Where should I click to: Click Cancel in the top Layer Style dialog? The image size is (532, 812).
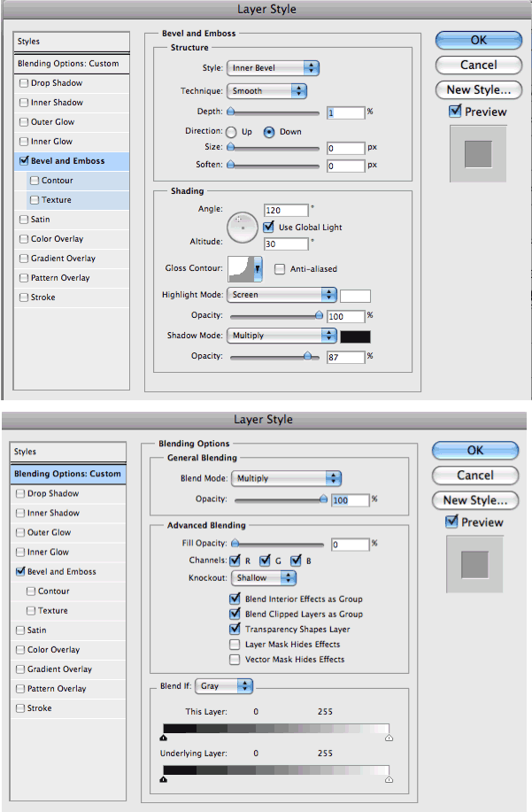479,66
